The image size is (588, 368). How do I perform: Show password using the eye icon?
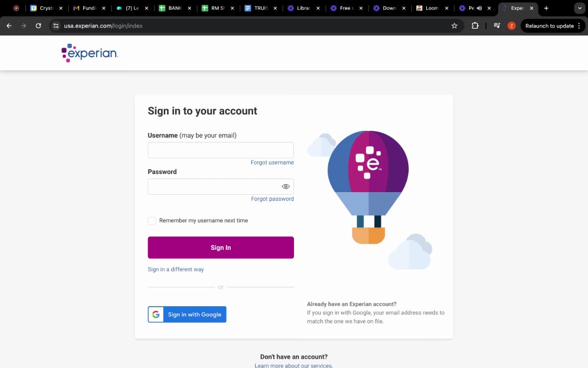[x=286, y=187]
